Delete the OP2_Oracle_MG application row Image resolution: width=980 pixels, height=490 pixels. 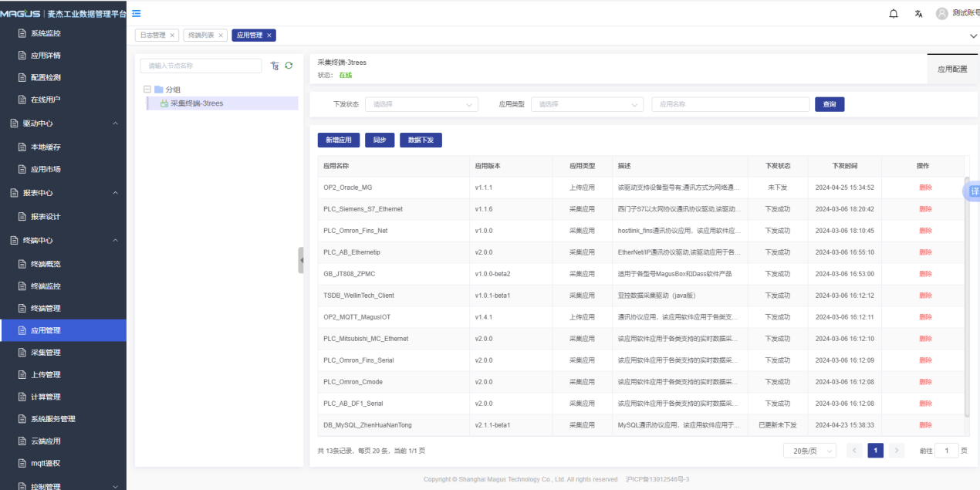coord(925,188)
